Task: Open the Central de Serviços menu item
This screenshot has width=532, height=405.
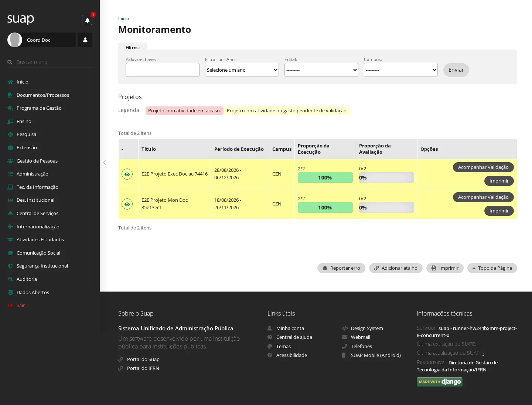Action: (50, 213)
